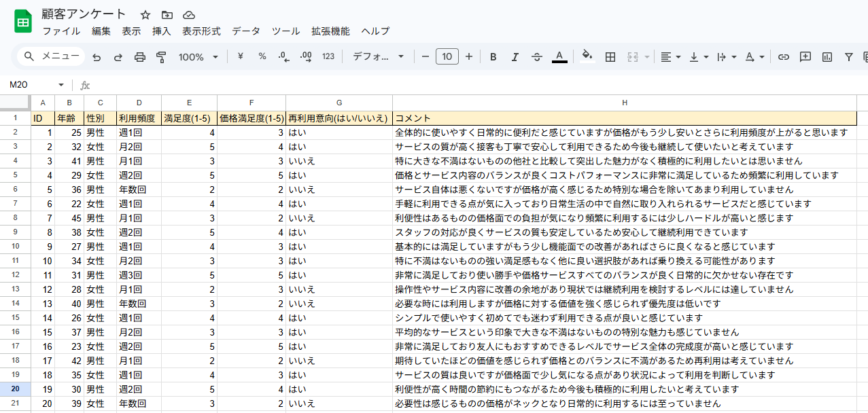Toggle bold formatting
This screenshot has width=868, height=413.
[493, 57]
